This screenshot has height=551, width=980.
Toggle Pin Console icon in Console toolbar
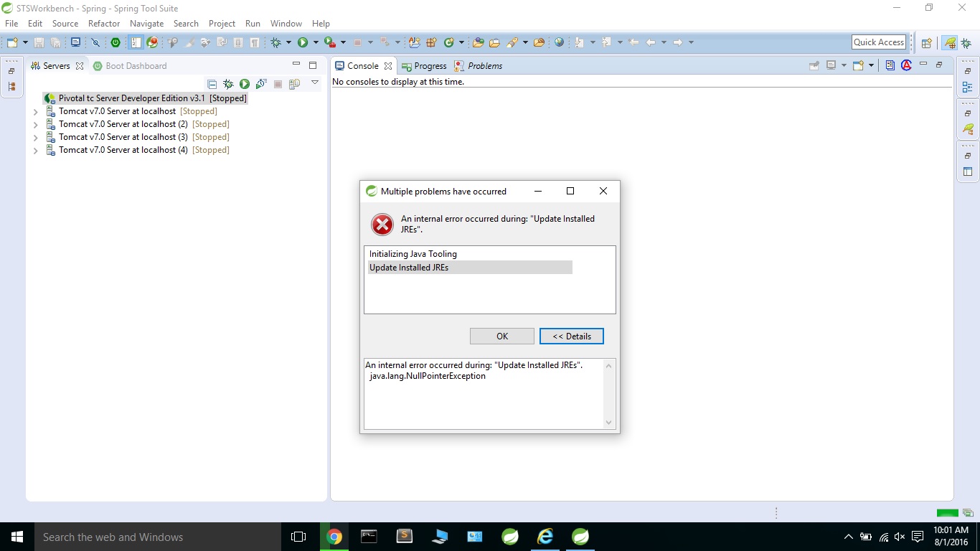point(814,65)
